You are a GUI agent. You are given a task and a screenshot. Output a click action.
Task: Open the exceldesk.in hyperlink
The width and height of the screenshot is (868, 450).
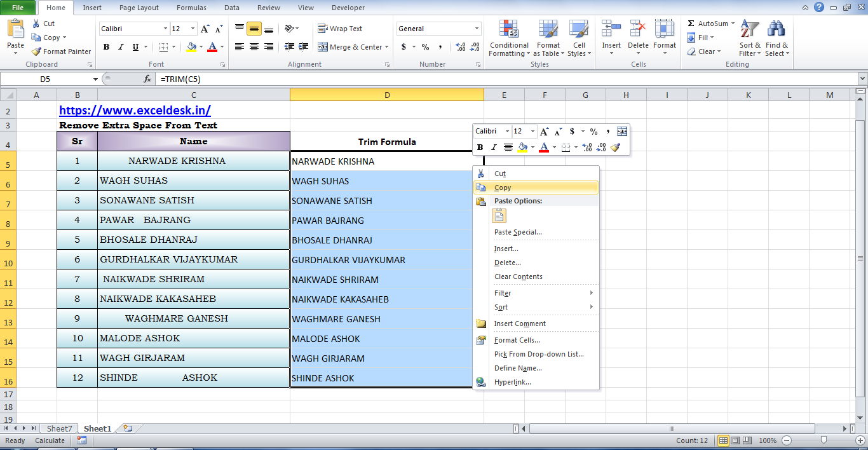click(135, 110)
